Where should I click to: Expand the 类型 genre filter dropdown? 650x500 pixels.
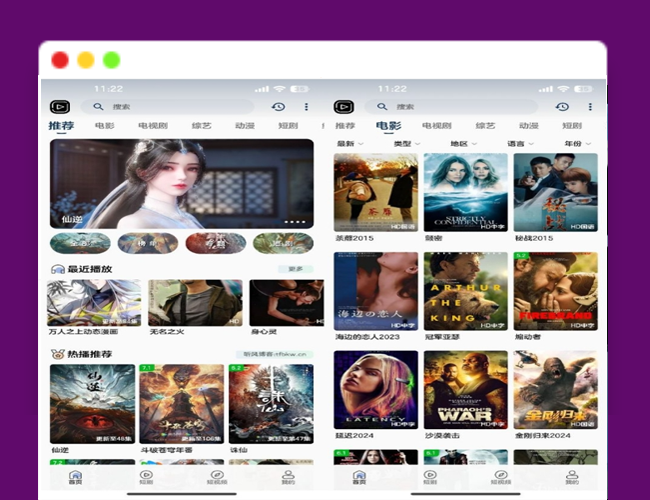406,144
